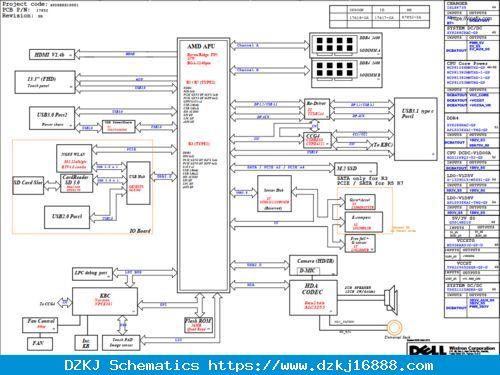
Task: Click the Camera (HD/IR) block
Action: (x=313, y=265)
